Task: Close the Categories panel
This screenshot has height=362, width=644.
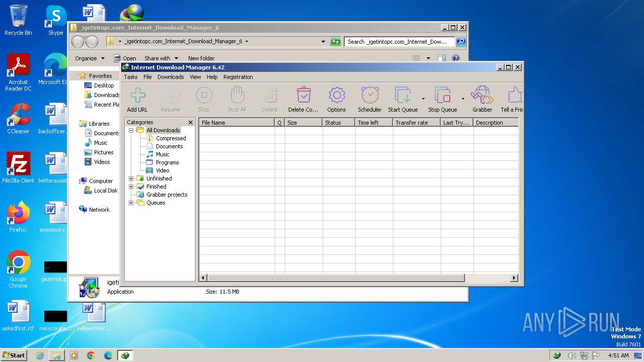Action: pyautogui.click(x=191, y=122)
